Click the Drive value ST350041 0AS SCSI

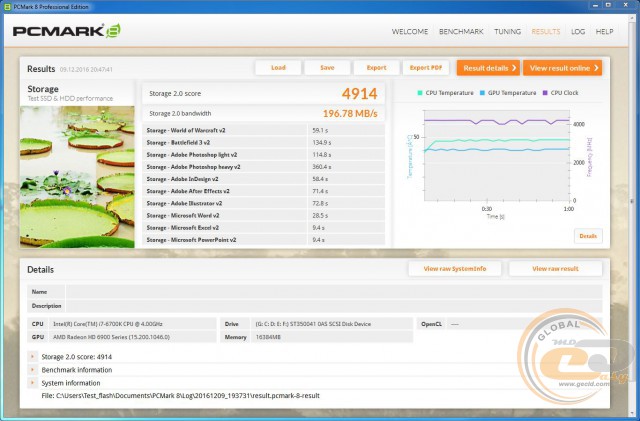pyautogui.click(x=313, y=324)
